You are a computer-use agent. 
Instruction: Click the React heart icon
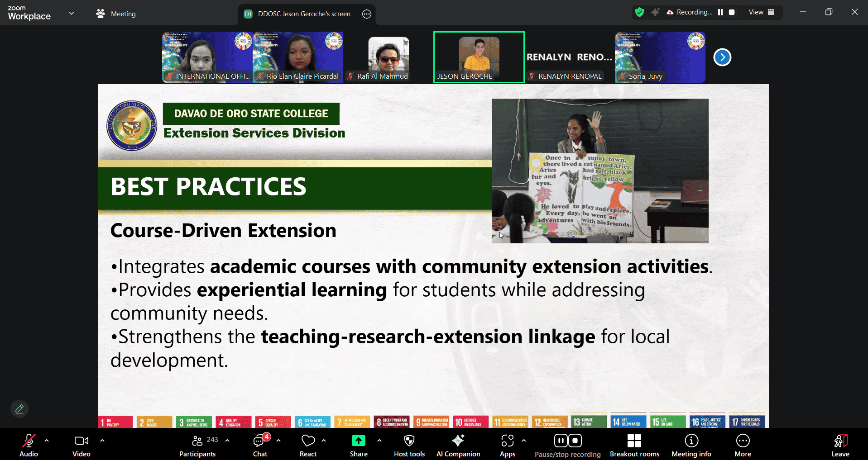click(308, 446)
